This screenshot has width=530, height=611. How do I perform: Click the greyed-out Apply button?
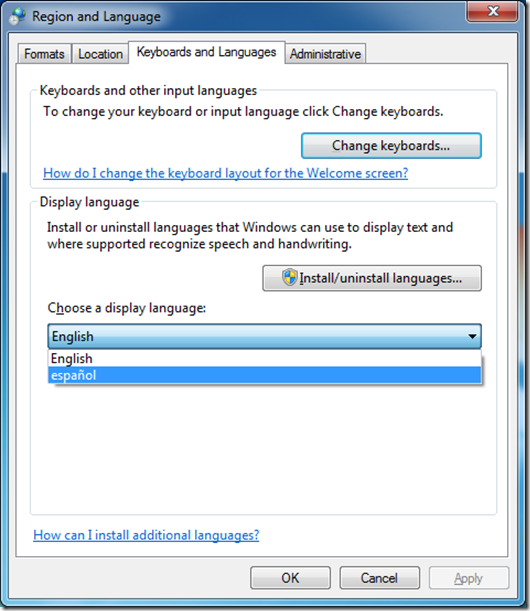469,578
